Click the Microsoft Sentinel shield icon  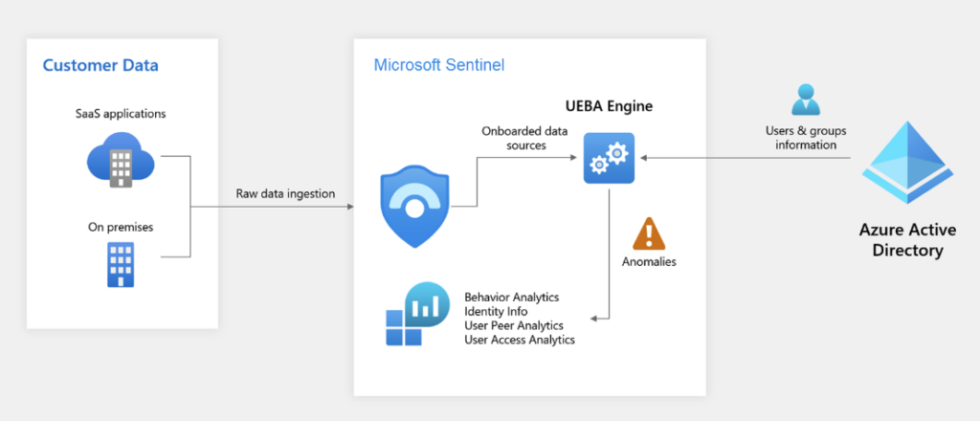click(414, 206)
